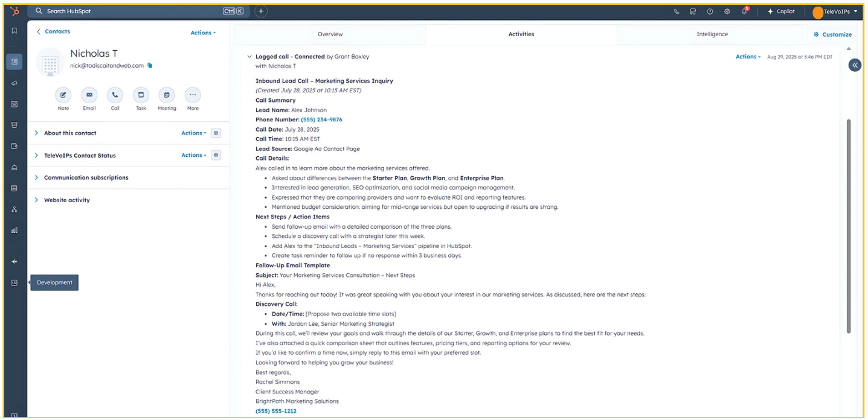Click the heading Inbound Lead Call – Marketing Services Inquiry
The height and width of the screenshot is (420, 868).
324,81
